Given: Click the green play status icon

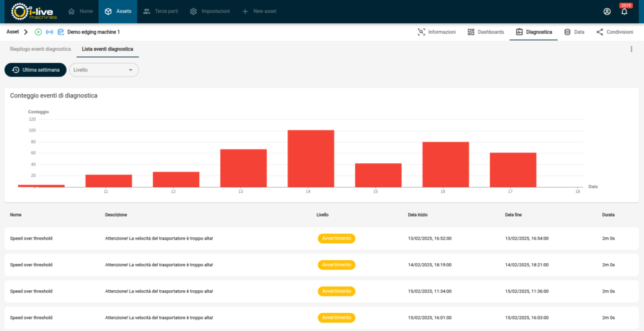Looking at the screenshot, I should (38, 32).
